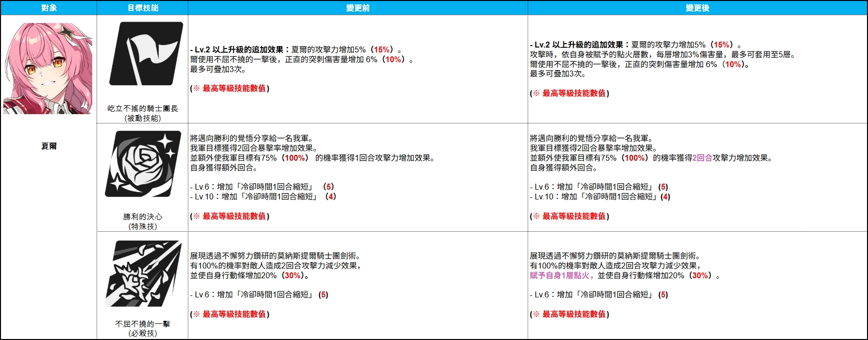The image size is (868, 340).
Task: Click the (必殺技) label
Action: (x=143, y=334)
